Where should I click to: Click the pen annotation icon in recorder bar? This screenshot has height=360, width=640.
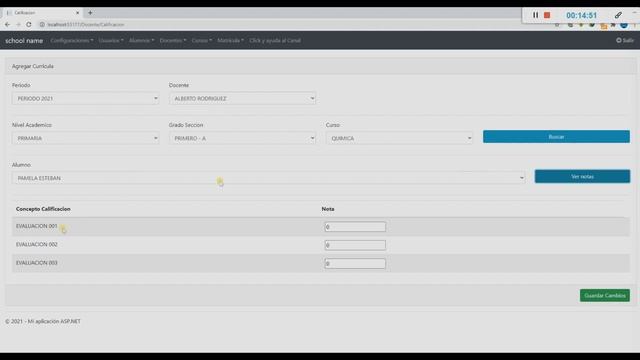[618, 15]
